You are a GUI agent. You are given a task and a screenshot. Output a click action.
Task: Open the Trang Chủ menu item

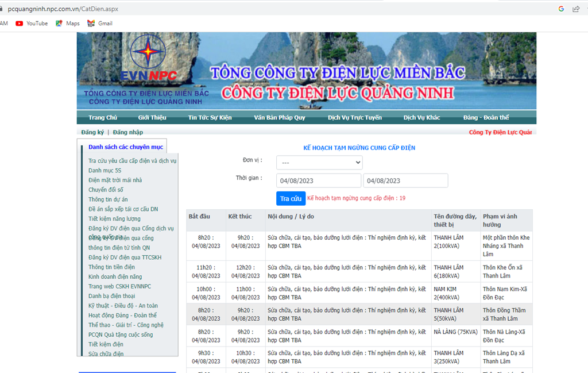point(103,117)
